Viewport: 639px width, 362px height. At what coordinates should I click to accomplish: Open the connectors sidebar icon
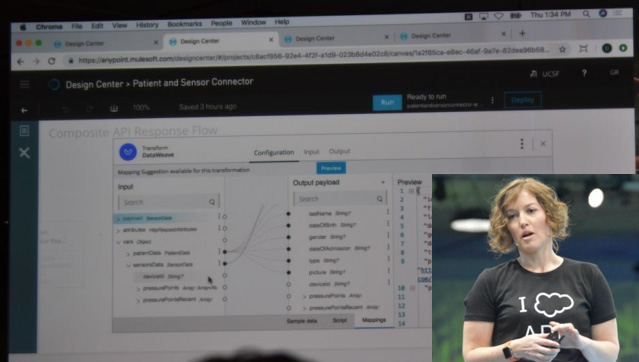pos(24,153)
